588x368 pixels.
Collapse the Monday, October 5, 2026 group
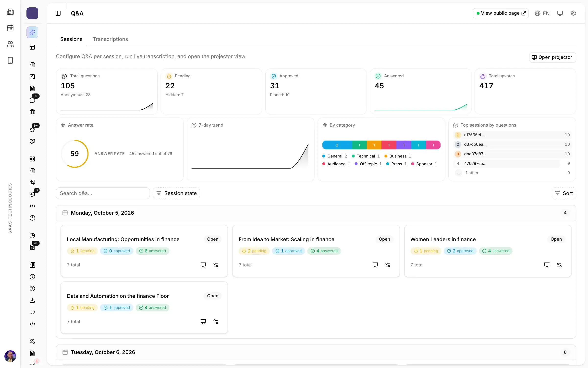316,213
